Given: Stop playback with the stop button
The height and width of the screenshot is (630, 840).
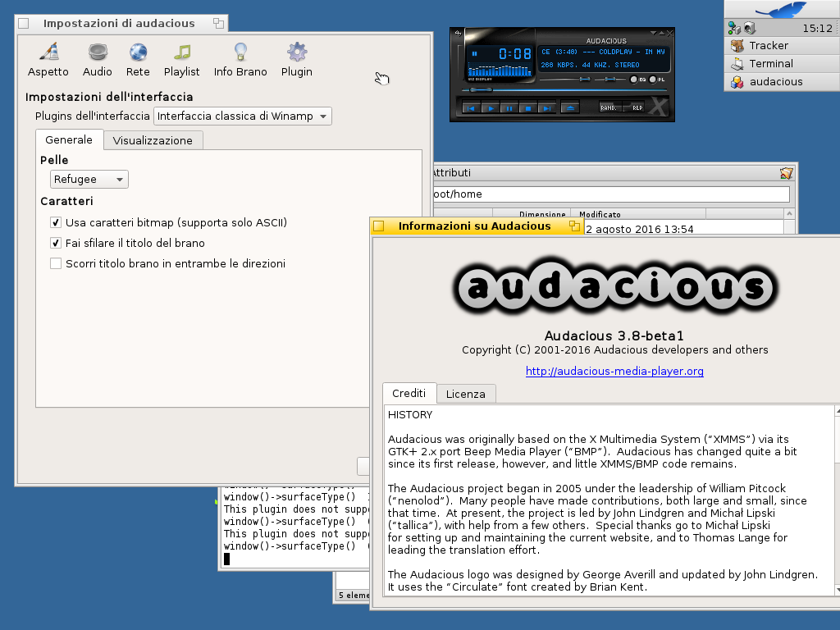Looking at the screenshot, I should tap(527, 108).
